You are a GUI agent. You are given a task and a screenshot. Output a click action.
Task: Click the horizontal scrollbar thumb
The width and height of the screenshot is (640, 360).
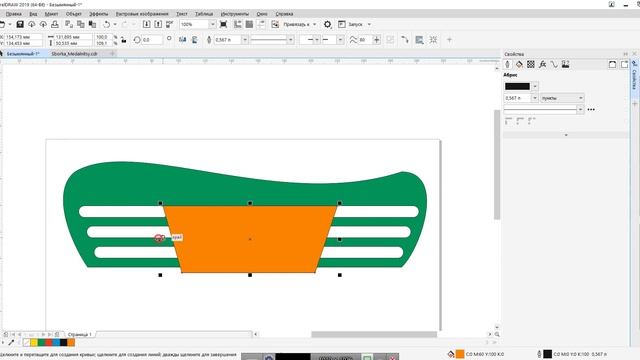pos(374,334)
